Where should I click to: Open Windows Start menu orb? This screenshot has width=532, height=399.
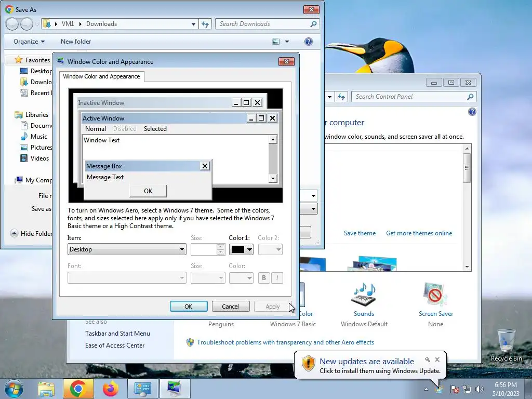click(x=14, y=389)
